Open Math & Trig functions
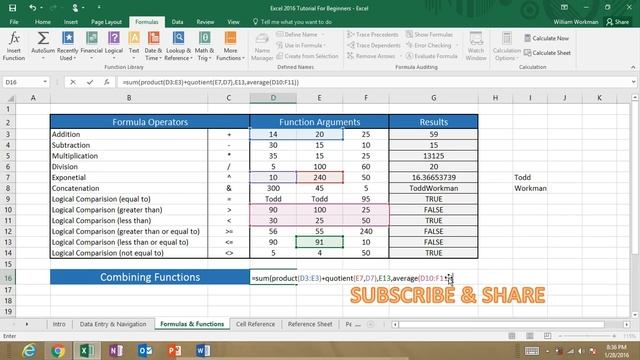 pyautogui.click(x=204, y=47)
